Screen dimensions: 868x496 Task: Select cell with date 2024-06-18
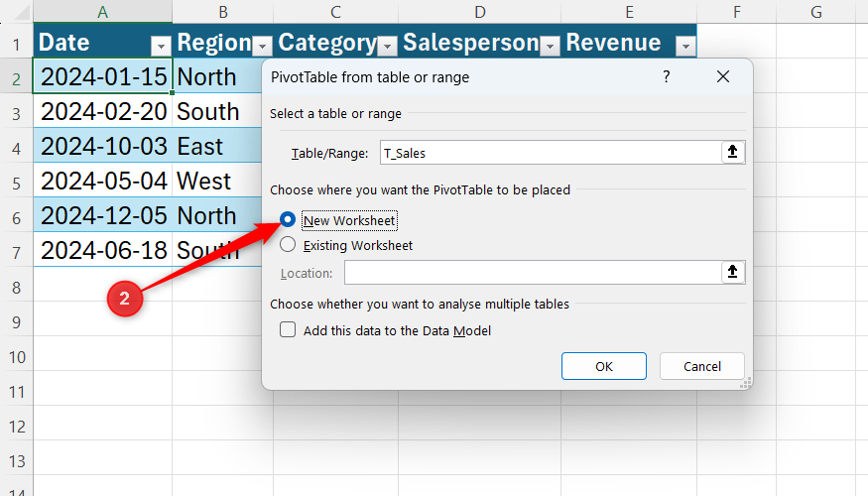[x=103, y=250]
